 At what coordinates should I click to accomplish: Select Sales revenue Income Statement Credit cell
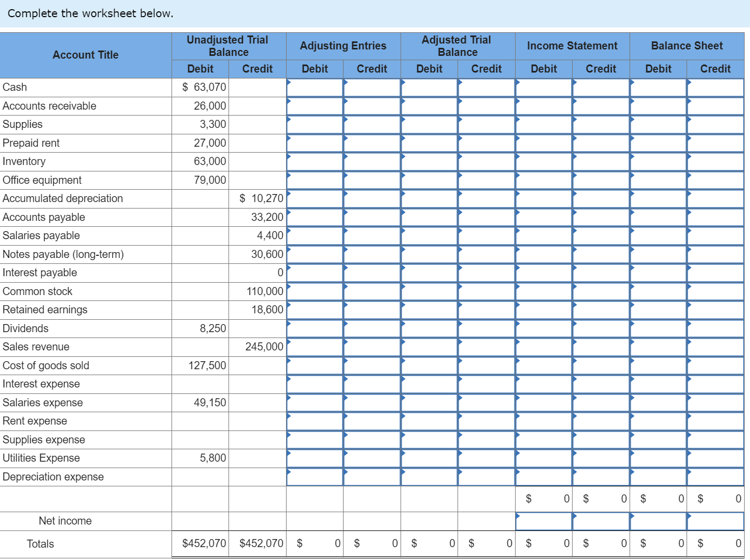[601, 347]
